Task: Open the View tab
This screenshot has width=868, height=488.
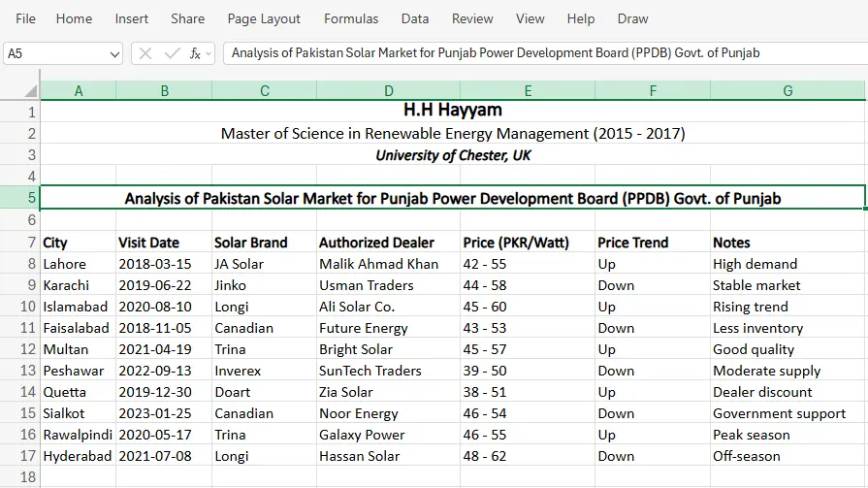Action: (530, 18)
